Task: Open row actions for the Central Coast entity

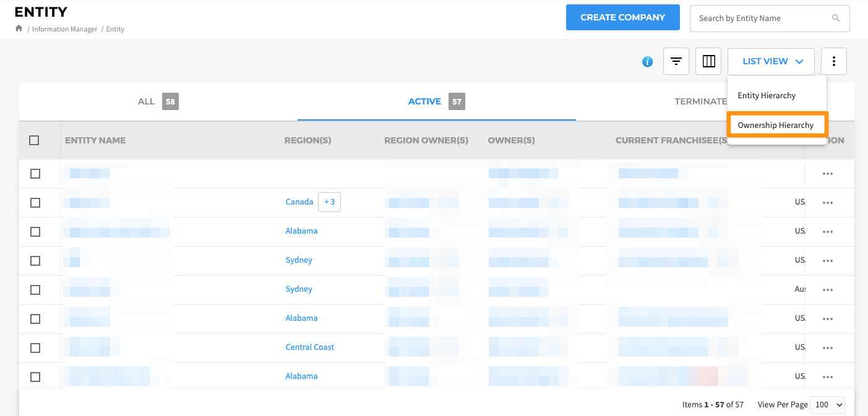Action: [827, 347]
